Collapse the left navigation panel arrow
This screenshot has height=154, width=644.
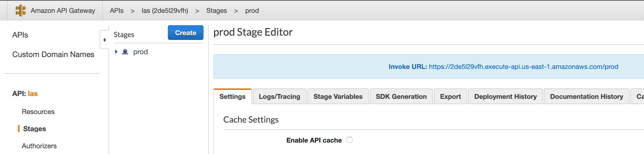(x=104, y=40)
